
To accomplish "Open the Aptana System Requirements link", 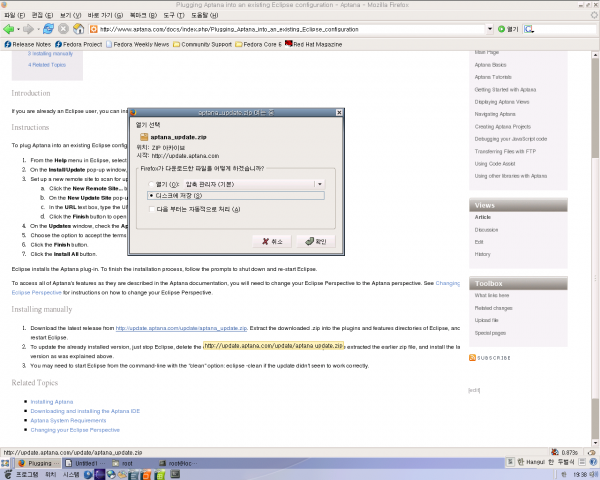I will click(x=68, y=420).
